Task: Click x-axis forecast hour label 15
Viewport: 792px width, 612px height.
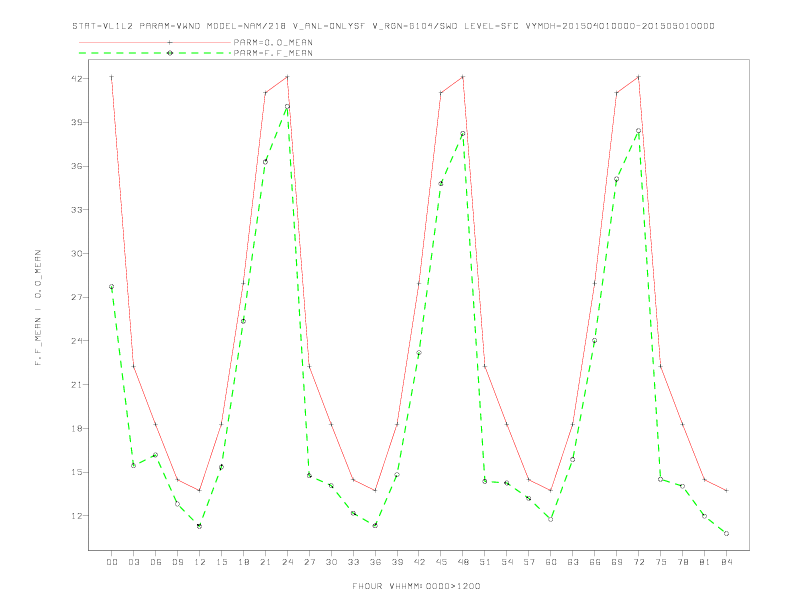Action: [221, 562]
